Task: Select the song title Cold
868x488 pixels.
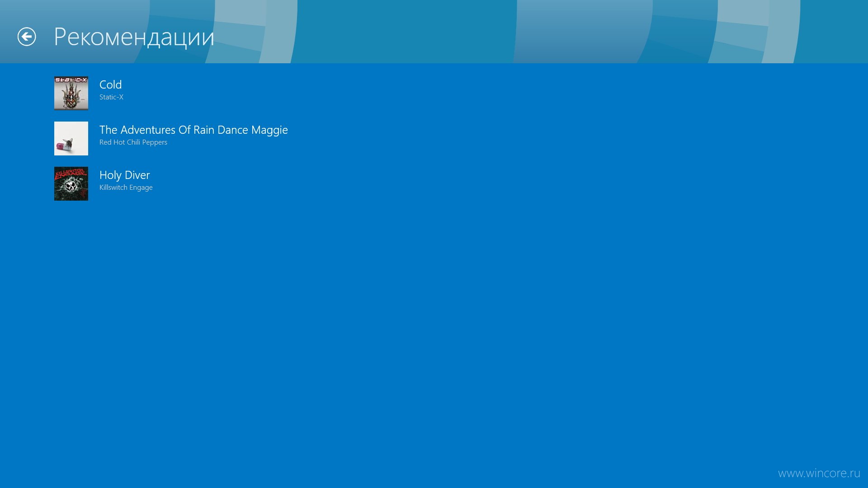Action: point(110,84)
